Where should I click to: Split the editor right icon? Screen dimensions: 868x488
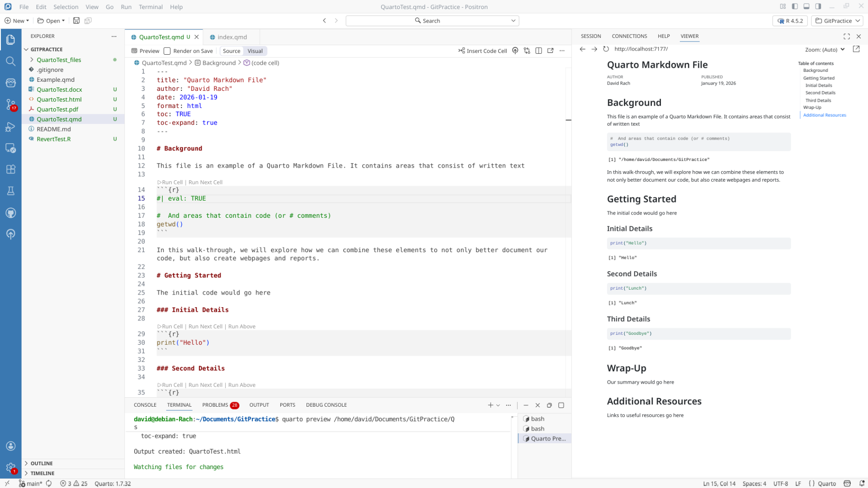[x=538, y=51]
